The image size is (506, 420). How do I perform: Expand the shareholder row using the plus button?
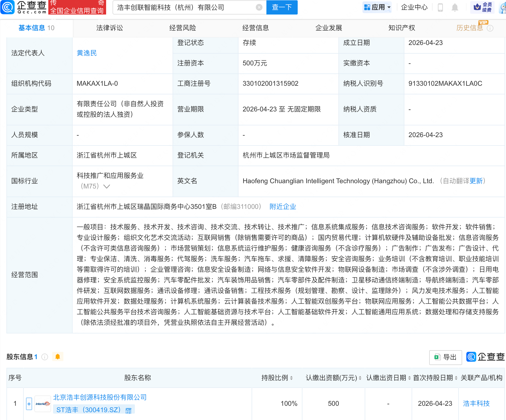point(29,404)
